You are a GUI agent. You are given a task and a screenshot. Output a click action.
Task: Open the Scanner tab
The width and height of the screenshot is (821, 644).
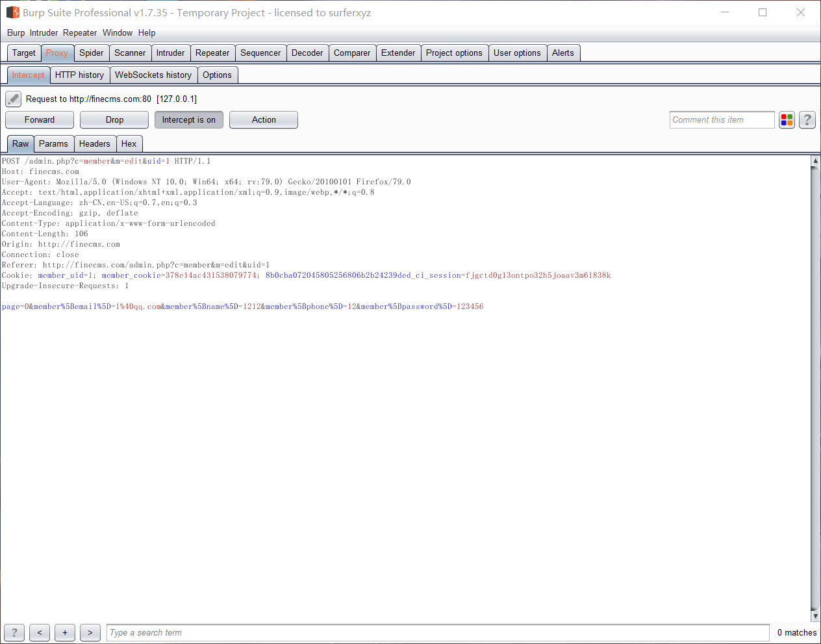(130, 53)
